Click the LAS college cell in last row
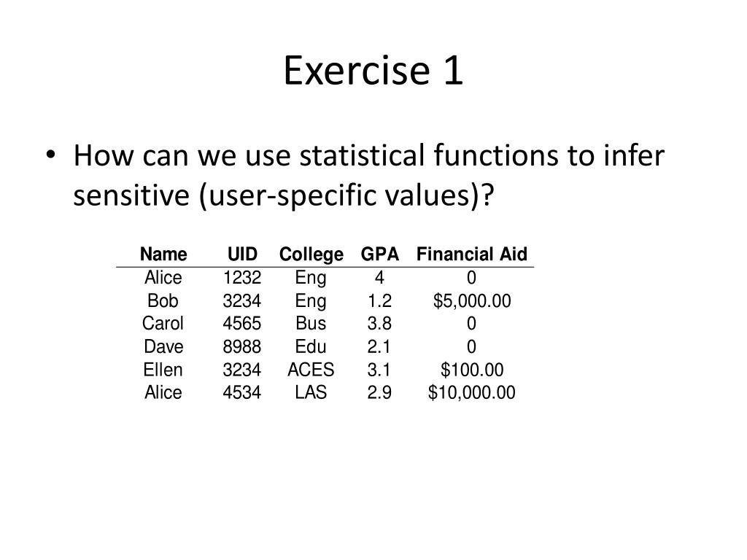747x560 pixels. click(x=311, y=392)
